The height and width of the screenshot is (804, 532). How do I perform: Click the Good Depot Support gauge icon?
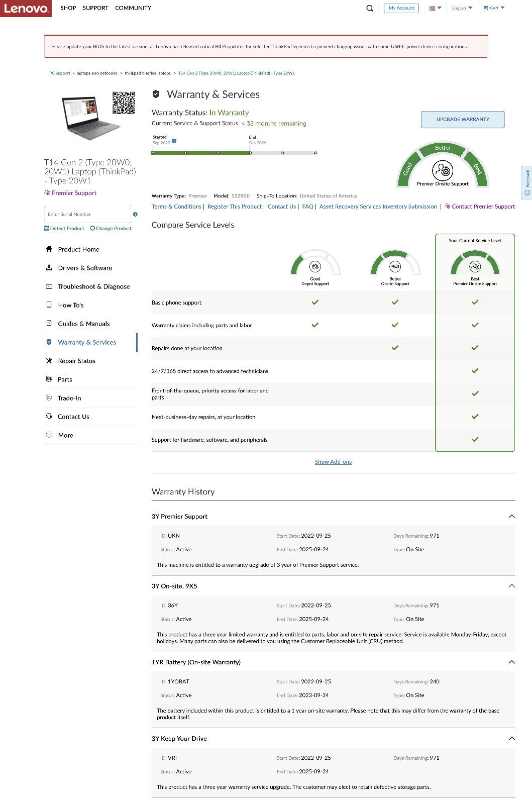pyautogui.click(x=315, y=263)
